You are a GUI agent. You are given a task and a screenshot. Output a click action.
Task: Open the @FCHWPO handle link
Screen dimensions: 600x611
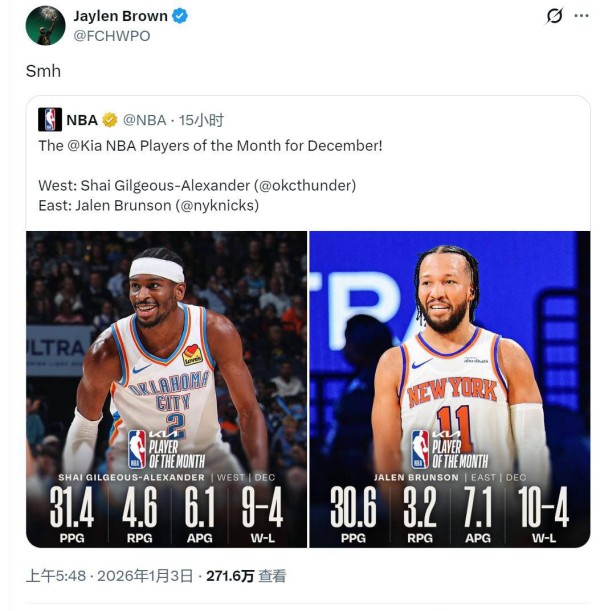click(112, 36)
